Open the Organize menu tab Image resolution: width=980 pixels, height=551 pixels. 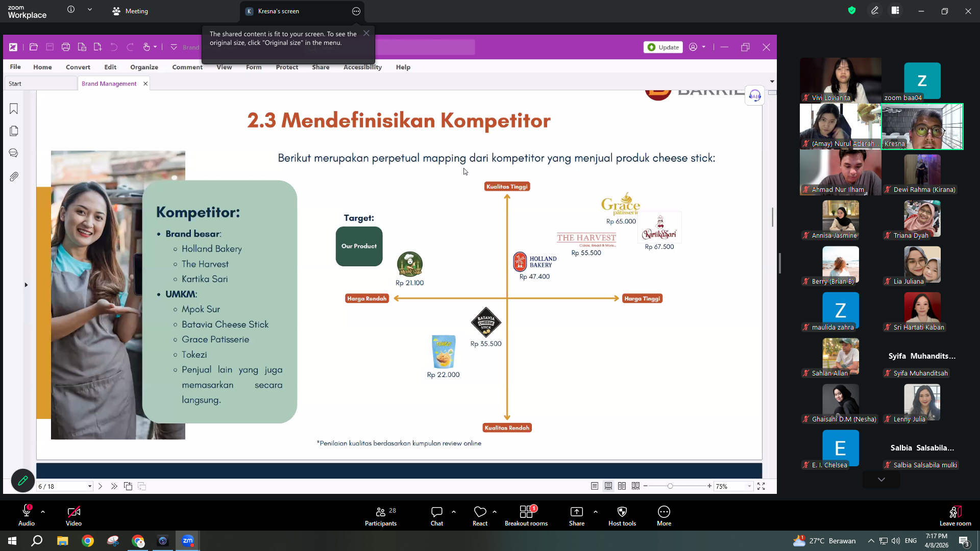click(144, 67)
